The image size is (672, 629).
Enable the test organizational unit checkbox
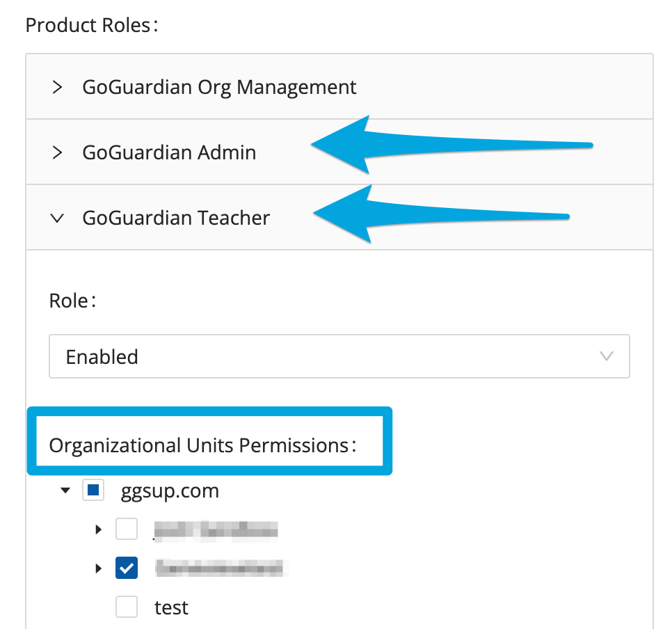[x=126, y=607]
